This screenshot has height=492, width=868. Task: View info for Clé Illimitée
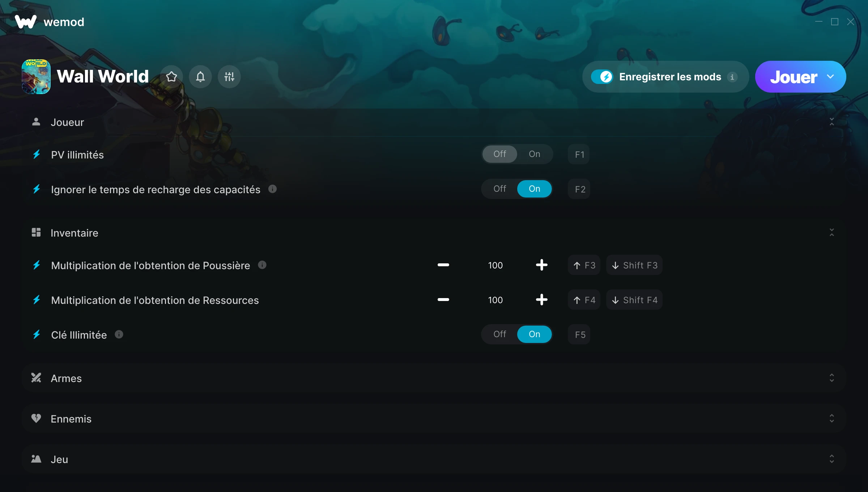click(119, 334)
